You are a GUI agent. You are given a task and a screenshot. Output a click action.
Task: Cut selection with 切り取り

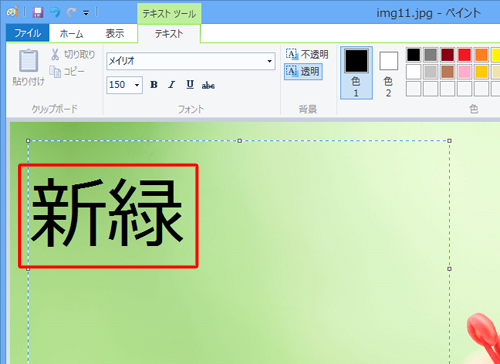(x=73, y=54)
